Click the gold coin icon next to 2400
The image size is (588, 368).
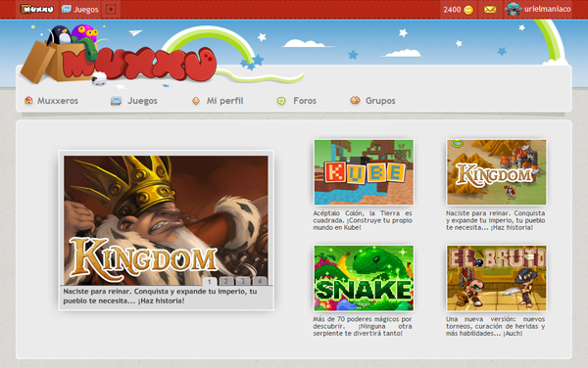[468, 10]
